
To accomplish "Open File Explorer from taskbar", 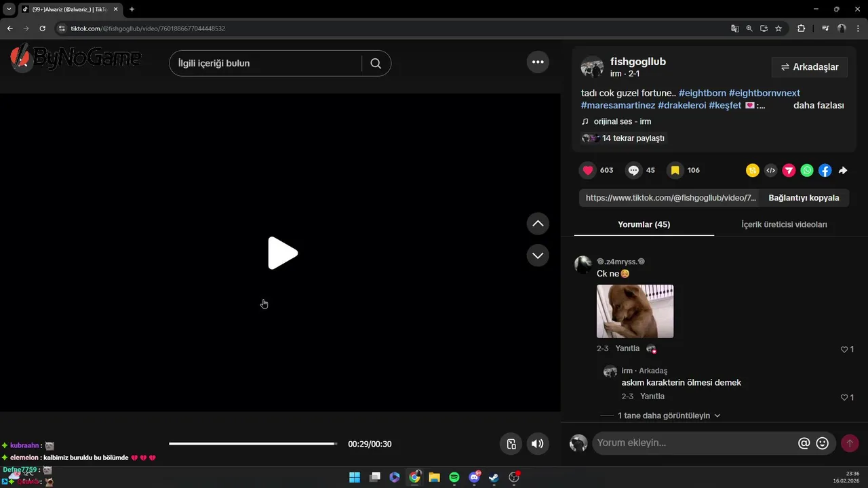I will pos(435,477).
